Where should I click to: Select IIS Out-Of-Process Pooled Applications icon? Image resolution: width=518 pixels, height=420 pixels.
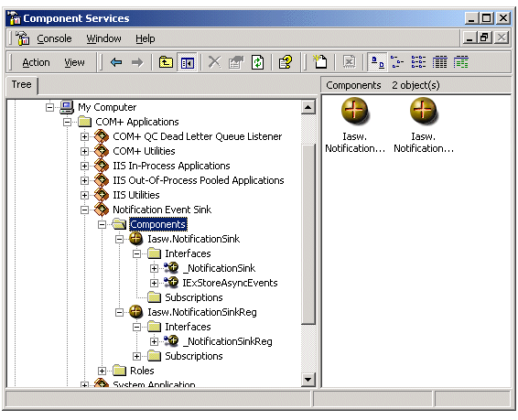click(x=102, y=179)
